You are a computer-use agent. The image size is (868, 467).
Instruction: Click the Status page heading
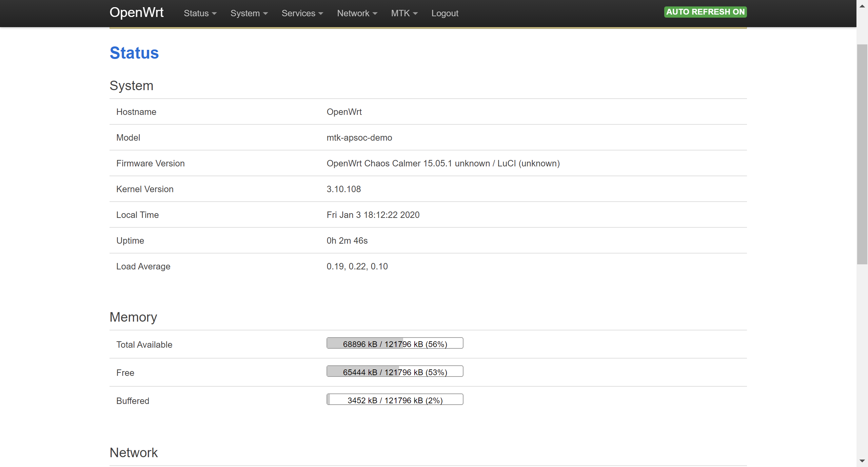point(134,53)
